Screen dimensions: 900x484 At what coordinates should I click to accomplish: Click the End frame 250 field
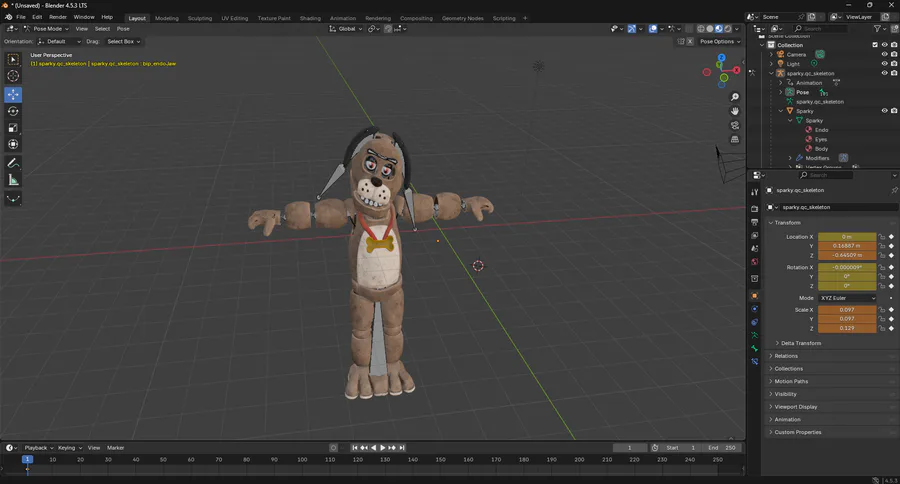tap(722, 448)
